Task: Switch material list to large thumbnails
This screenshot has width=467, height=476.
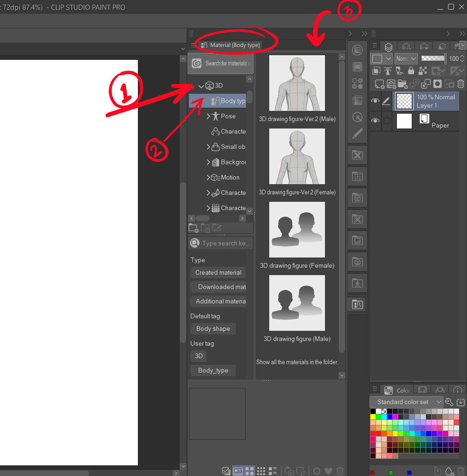Action: [x=249, y=471]
